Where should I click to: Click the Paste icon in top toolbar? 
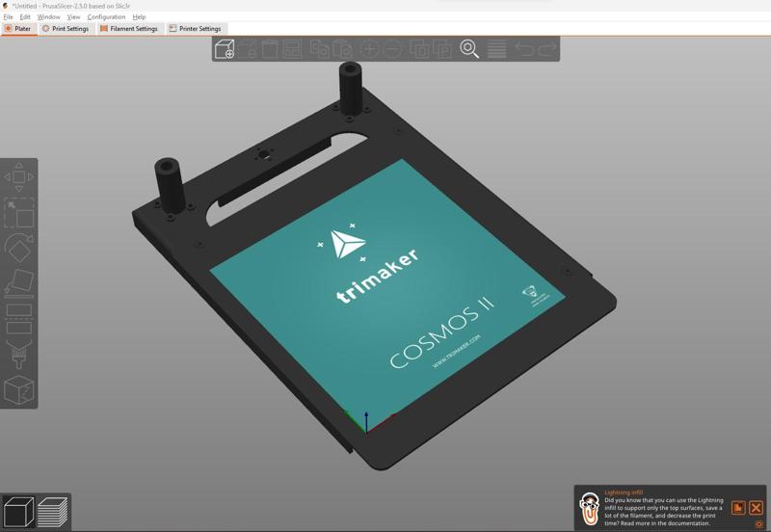[342, 49]
